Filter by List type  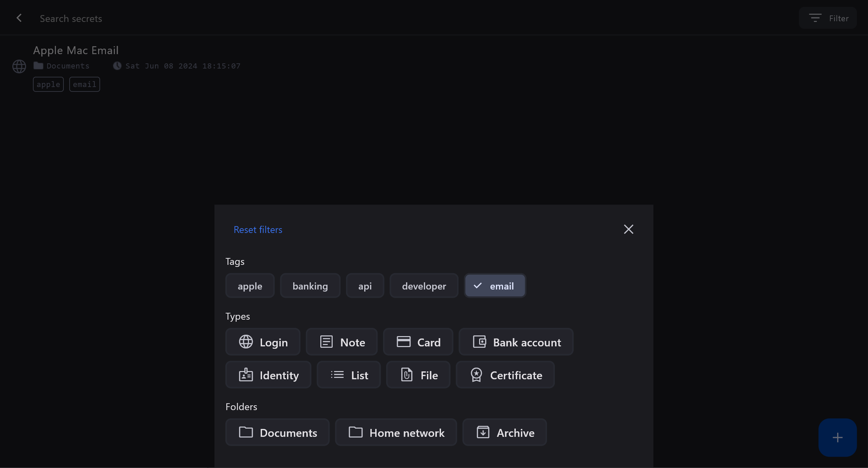pyautogui.click(x=348, y=375)
